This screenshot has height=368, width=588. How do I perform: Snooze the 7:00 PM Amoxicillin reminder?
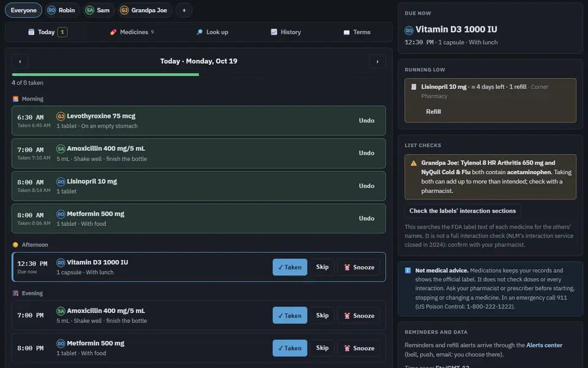pyautogui.click(x=359, y=315)
